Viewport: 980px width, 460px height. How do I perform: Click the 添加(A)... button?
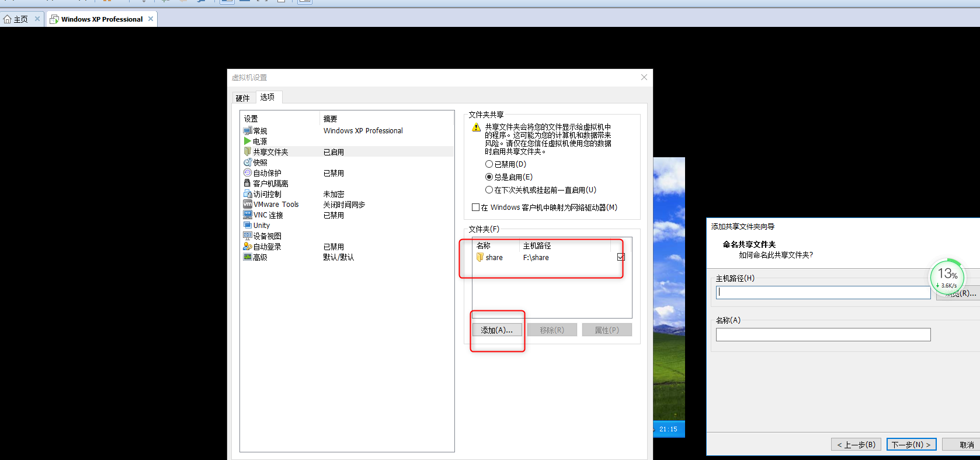click(x=497, y=330)
